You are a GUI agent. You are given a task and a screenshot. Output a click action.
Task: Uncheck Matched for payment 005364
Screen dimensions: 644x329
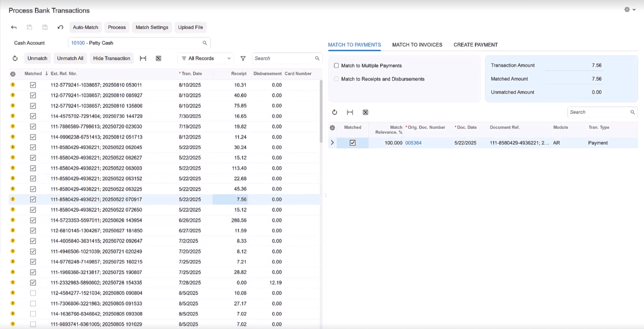click(x=352, y=143)
